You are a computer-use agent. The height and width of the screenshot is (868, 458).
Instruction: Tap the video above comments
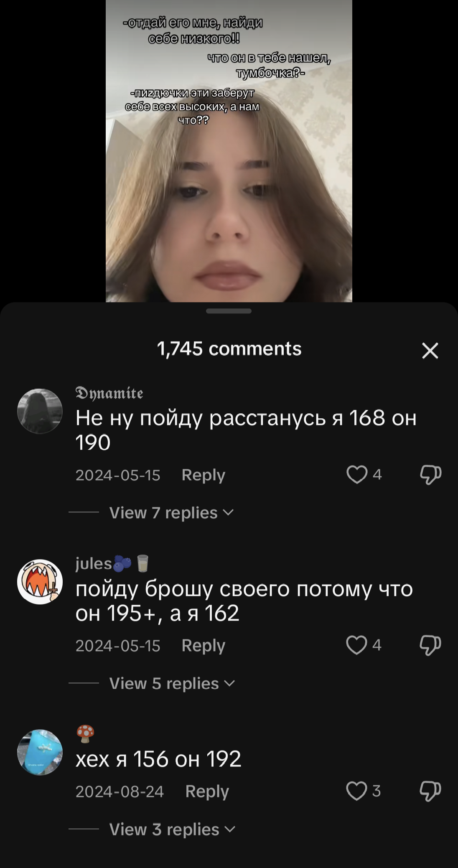[x=229, y=151]
